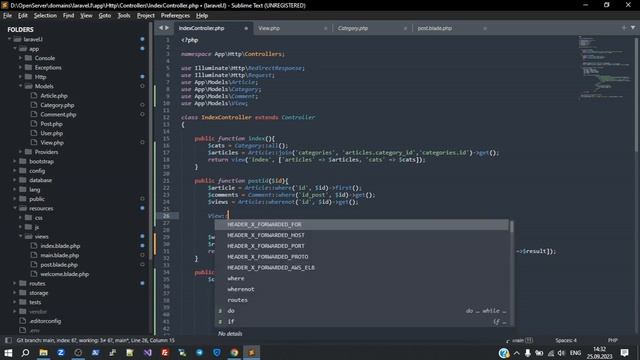Change indentation via Spaces: 4
640x360 pixels.
(566, 340)
